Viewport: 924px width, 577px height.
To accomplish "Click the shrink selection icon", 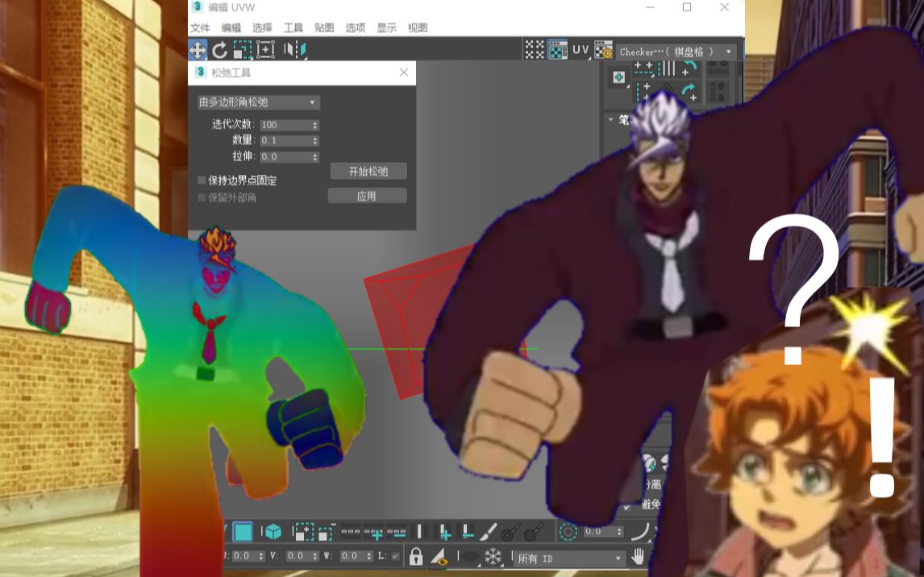I will coord(326,532).
